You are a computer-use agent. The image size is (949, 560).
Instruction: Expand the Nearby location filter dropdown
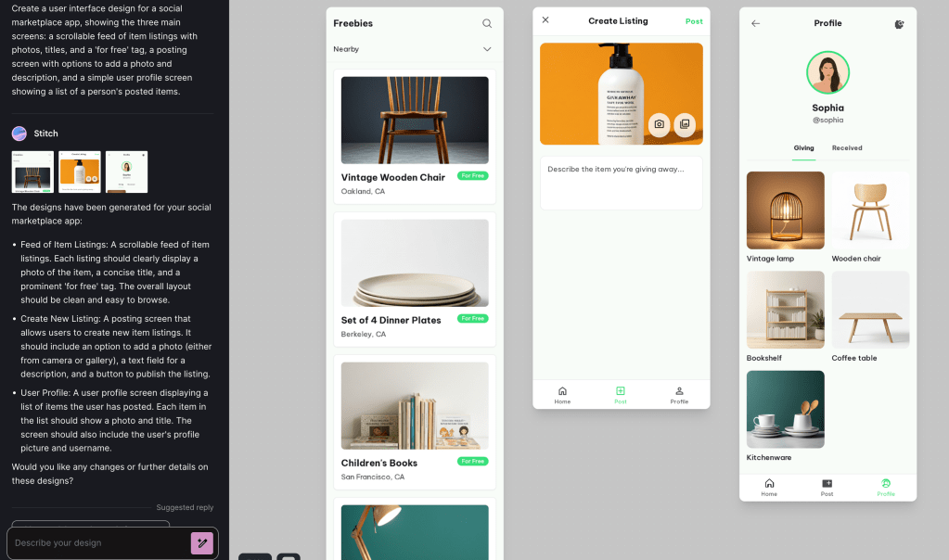487,49
